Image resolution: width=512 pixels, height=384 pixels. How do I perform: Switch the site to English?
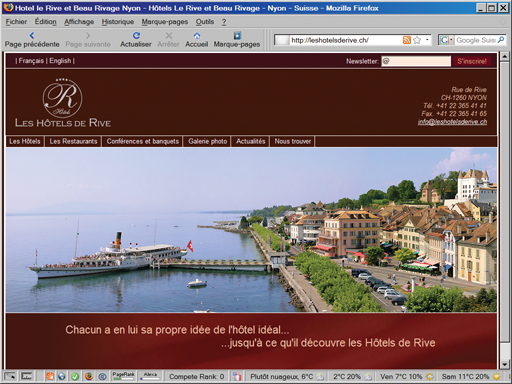(60, 61)
